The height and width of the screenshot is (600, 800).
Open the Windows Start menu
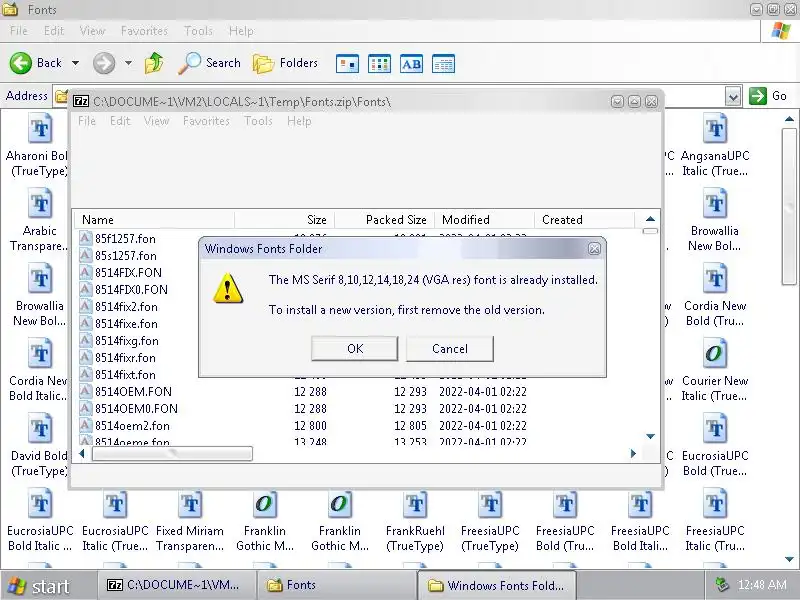[39, 586]
